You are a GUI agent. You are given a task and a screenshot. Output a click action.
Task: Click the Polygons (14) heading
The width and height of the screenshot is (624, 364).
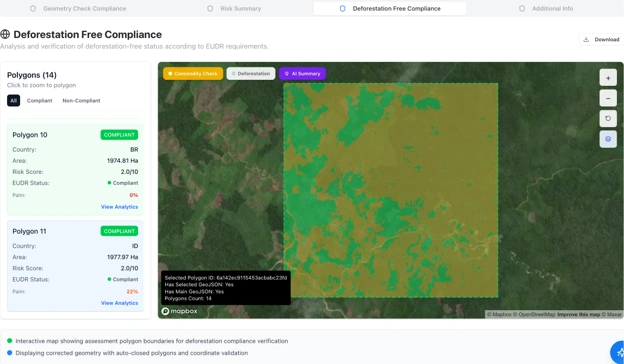click(32, 75)
